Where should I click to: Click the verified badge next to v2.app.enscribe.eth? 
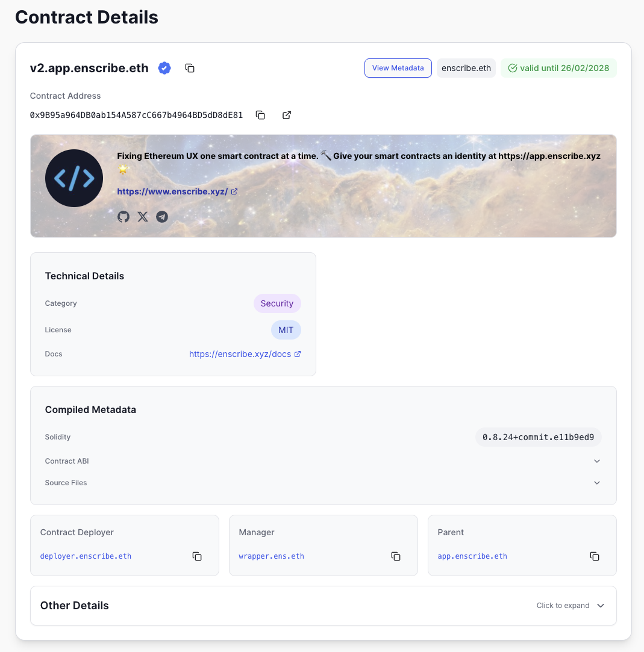tap(164, 68)
